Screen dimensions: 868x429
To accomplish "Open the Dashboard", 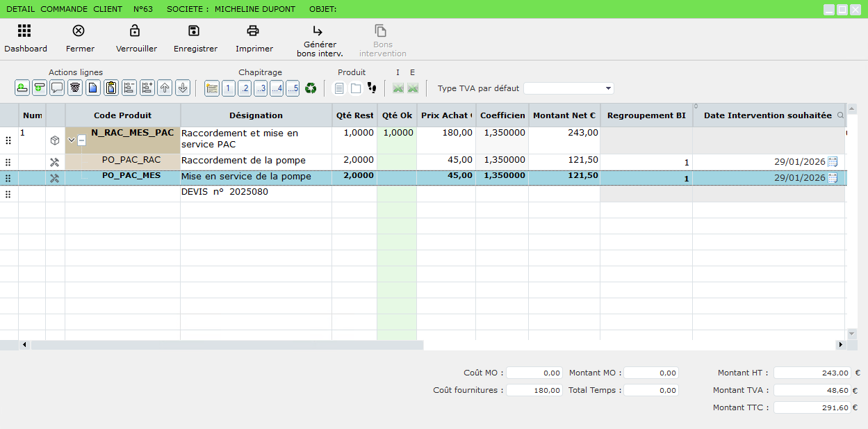I will pyautogui.click(x=25, y=38).
